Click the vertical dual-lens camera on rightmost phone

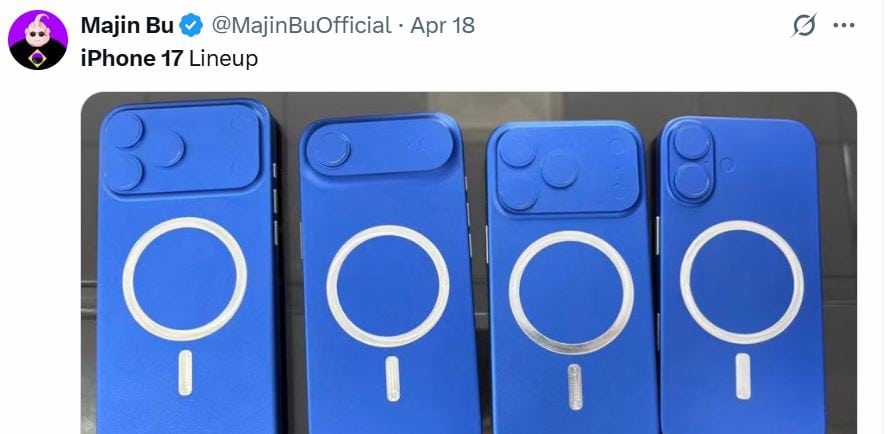[692, 162]
